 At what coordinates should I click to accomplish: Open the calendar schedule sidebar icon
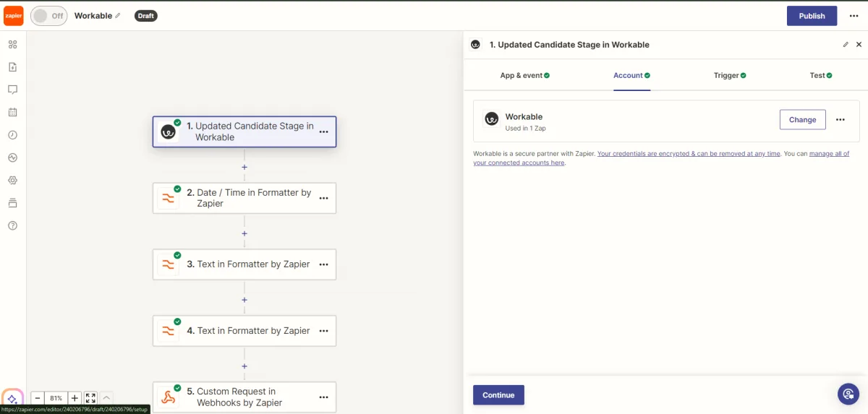(x=12, y=112)
